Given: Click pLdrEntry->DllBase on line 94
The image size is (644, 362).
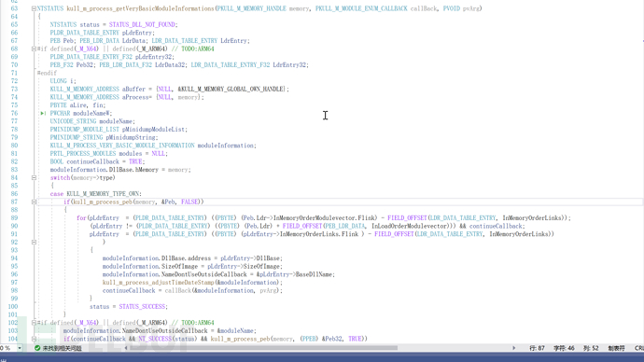Looking at the screenshot, I should [251, 258].
